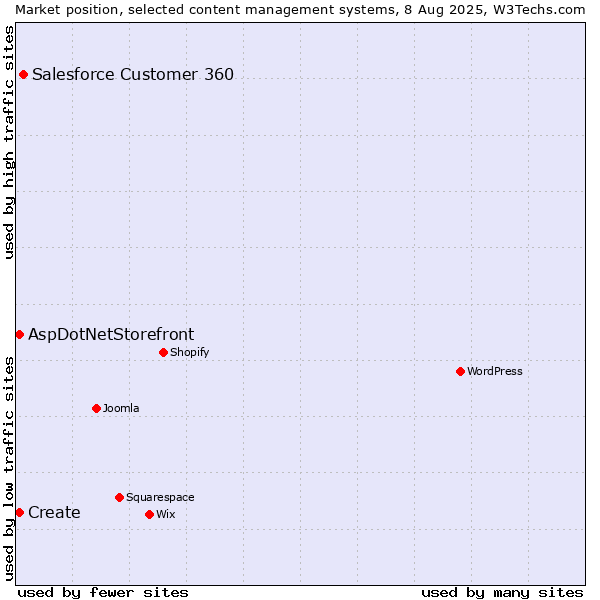Click the 'Wix' label text

pos(166,514)
